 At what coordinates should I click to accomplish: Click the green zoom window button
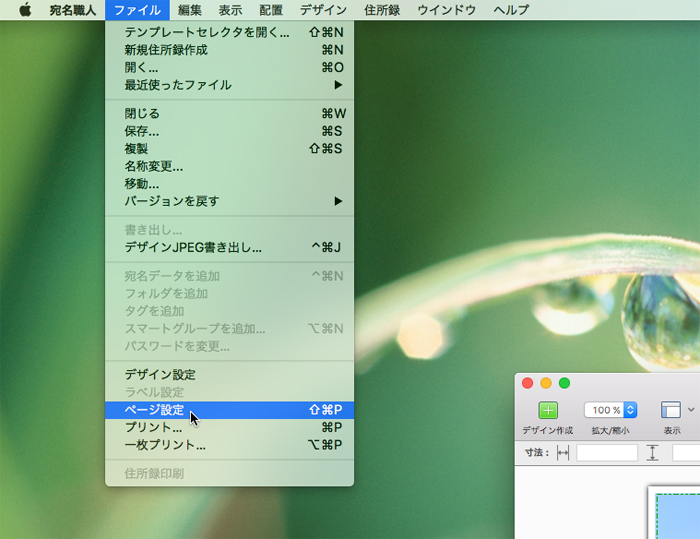(564, 383)
